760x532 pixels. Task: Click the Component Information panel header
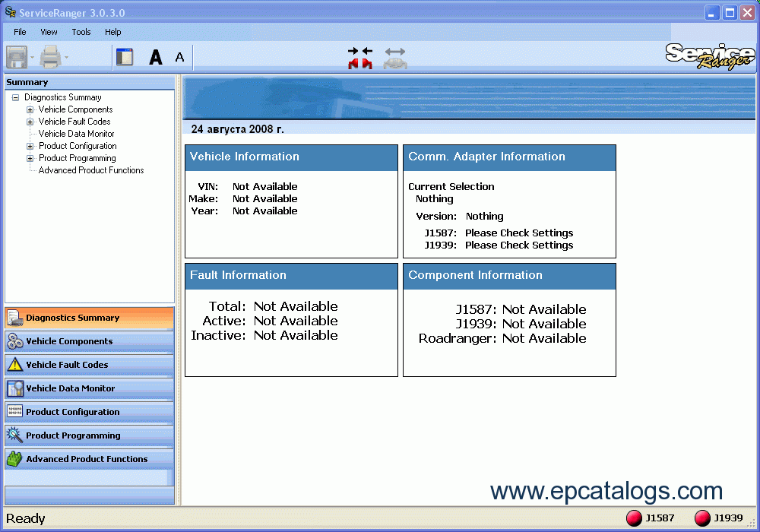pos(509,276)
